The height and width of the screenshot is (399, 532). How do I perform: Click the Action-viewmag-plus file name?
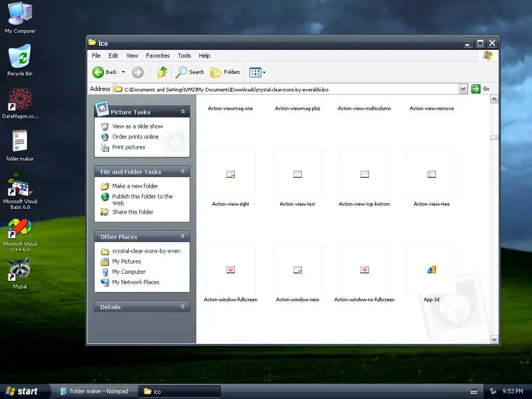[298, 109]
